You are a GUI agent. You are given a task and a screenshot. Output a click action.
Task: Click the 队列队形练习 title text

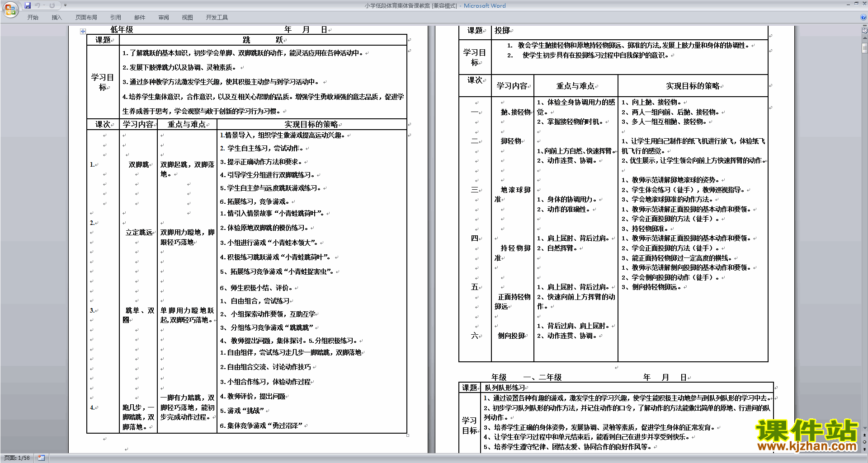pos(505,388)
